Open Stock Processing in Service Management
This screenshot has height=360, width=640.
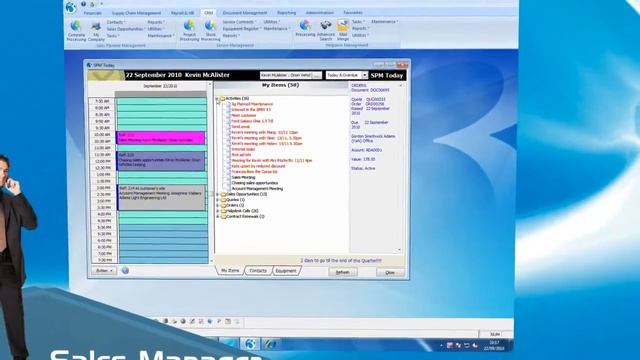[x=210, y=30]
